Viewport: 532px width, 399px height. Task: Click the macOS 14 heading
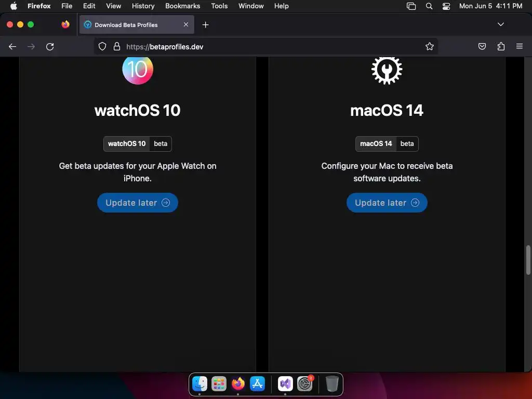[x=387, y=110]
